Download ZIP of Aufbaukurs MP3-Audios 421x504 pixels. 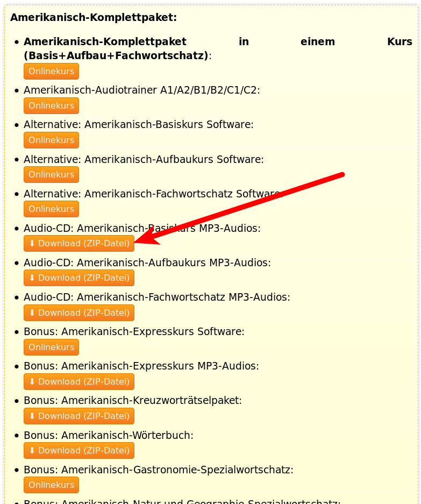coord(79,278)
